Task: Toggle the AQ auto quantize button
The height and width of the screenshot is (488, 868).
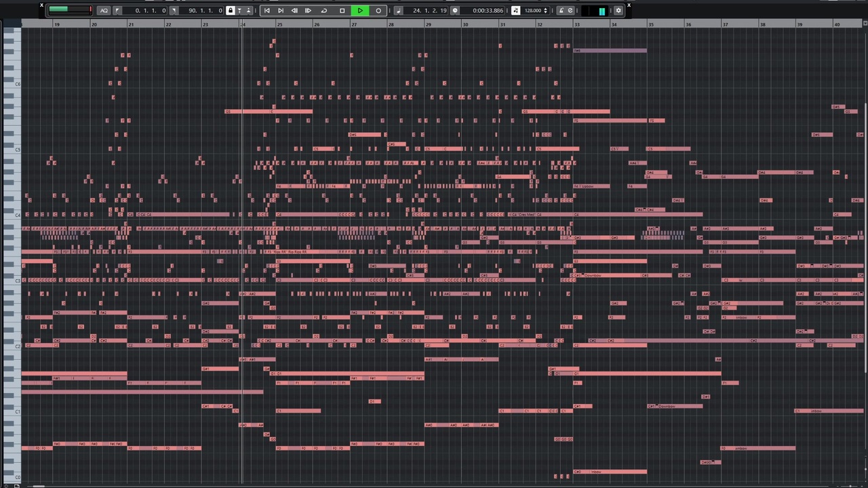Action: tap(104, 11)
